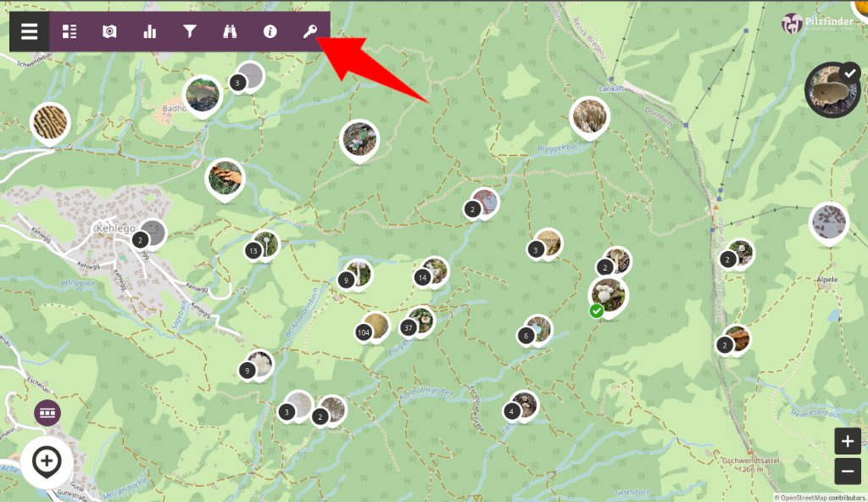Screen dimensions: 868x502
Task: Zoom in with the plus button
Action: 848,441
